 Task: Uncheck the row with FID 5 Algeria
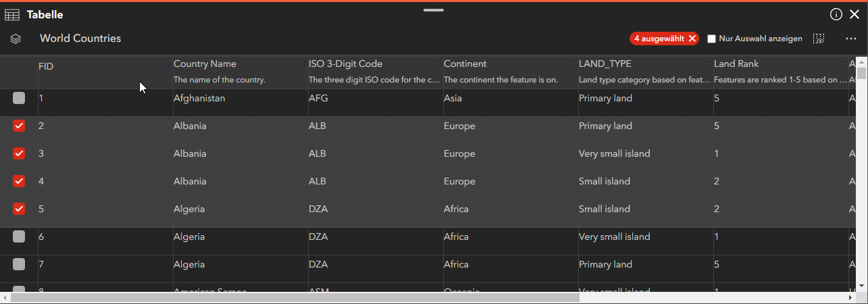point(19,209)
